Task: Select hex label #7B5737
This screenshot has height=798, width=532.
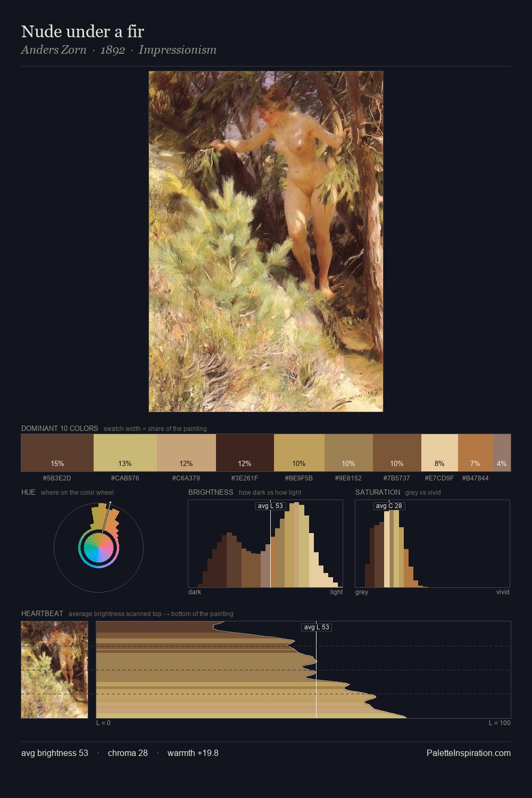Action: (397, 478)
